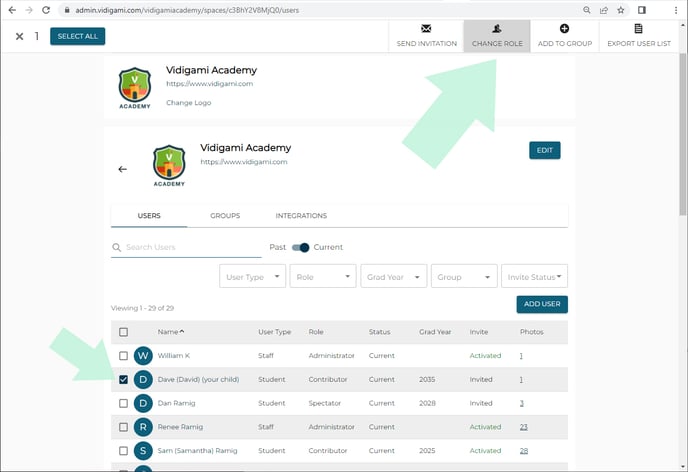Image resolution: width=688 pixels, height=472 pixels.
Task: Check the box for Sam (Samantha) Ramig
Action: click(123, 451)
